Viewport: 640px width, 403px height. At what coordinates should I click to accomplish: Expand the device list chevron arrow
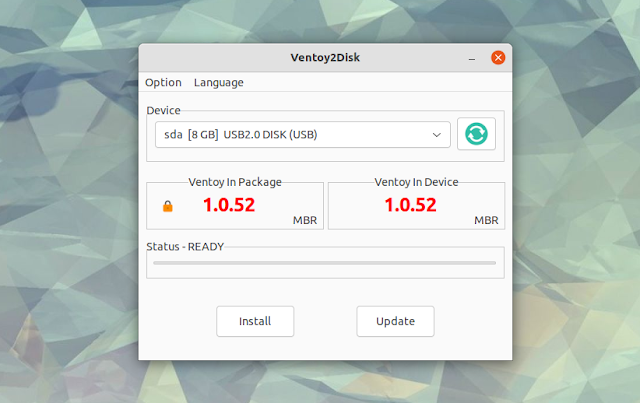437,135
